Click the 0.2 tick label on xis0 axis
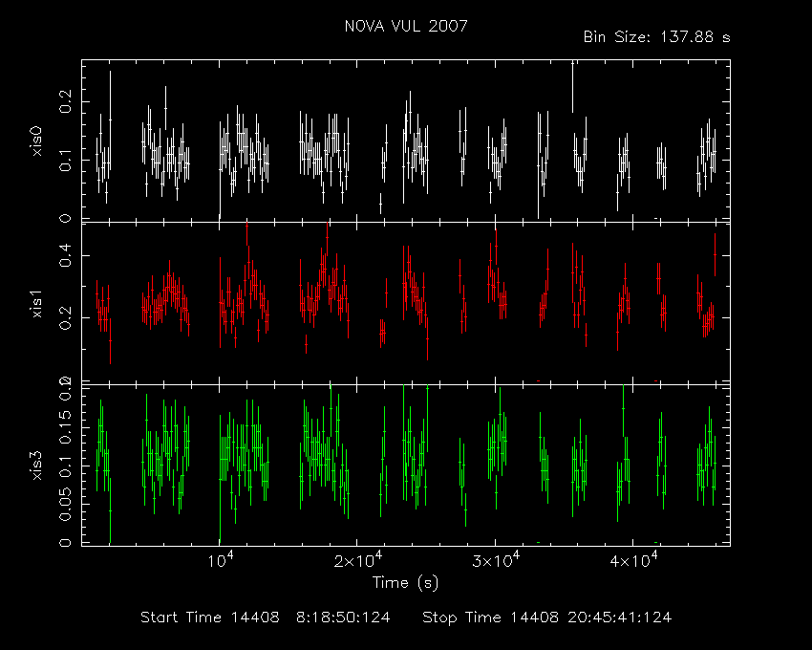This screenshot has height=650, width=812. (x=66, y=101)
